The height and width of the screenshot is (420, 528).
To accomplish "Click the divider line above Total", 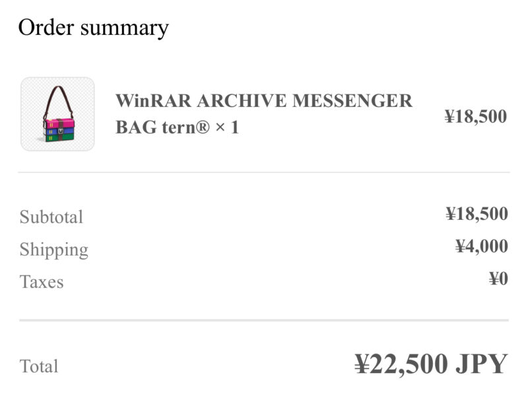I will coord(264,320).
